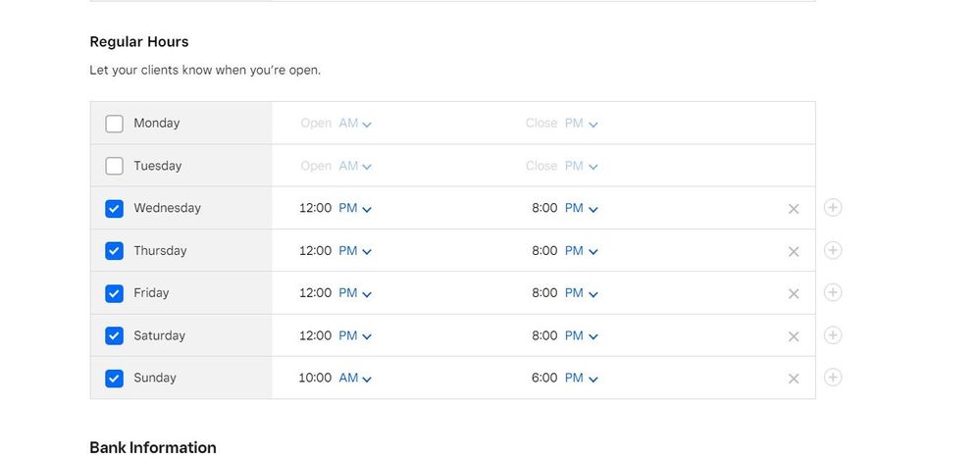The height and width of the screenshot is (459, 980).
Task: Delete Friday hours using the X icon
Action: point(794,293)
